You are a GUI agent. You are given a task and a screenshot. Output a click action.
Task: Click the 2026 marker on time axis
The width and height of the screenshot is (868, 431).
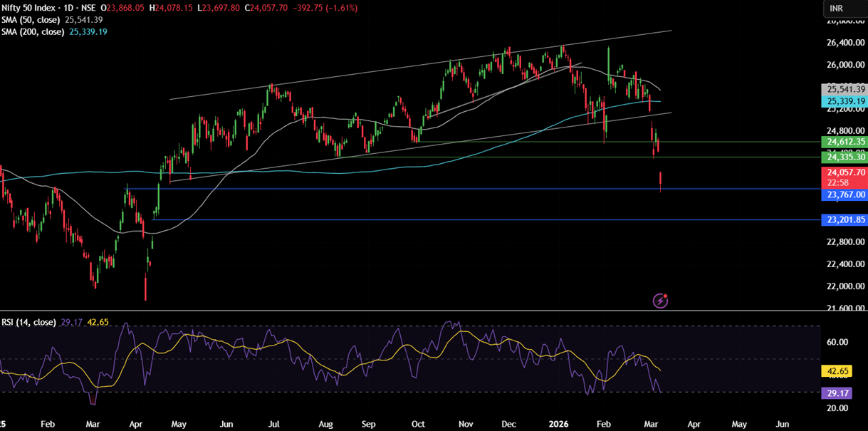click(559, 424)
